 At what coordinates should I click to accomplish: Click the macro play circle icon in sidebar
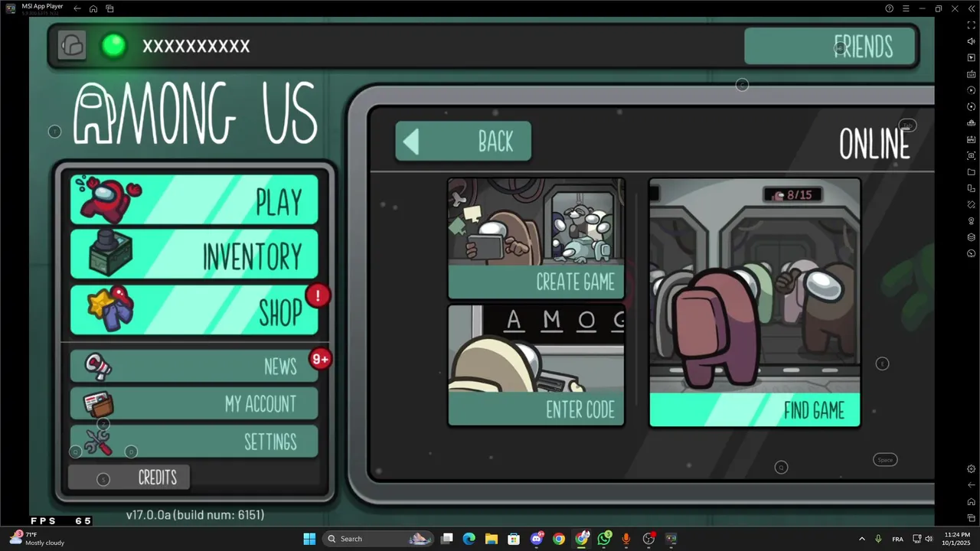click(972, 90)
